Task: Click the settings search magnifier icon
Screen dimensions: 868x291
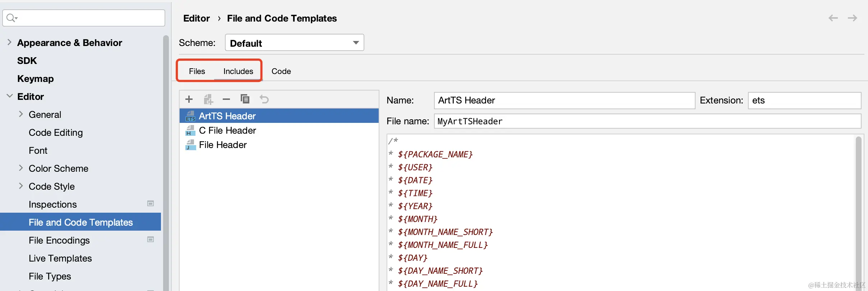Action: 11,18
